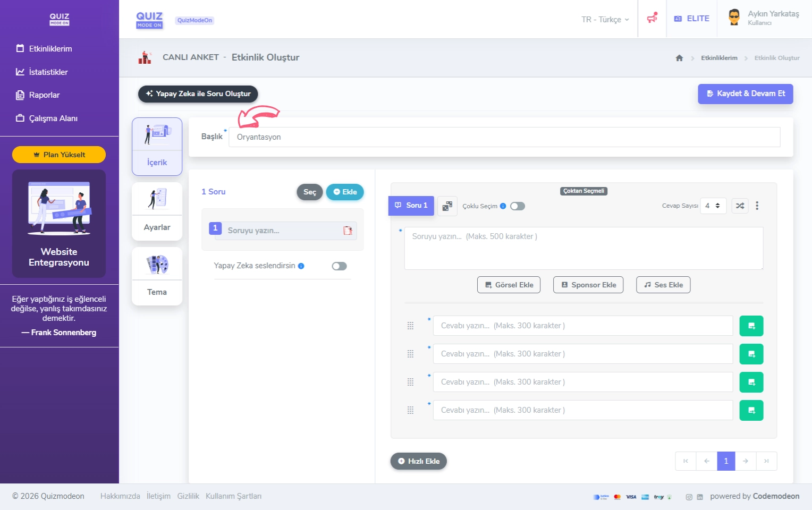Go to last page in pagination
Image resolution: width=812 pixels, height=510 pixels.
[766, 461]
